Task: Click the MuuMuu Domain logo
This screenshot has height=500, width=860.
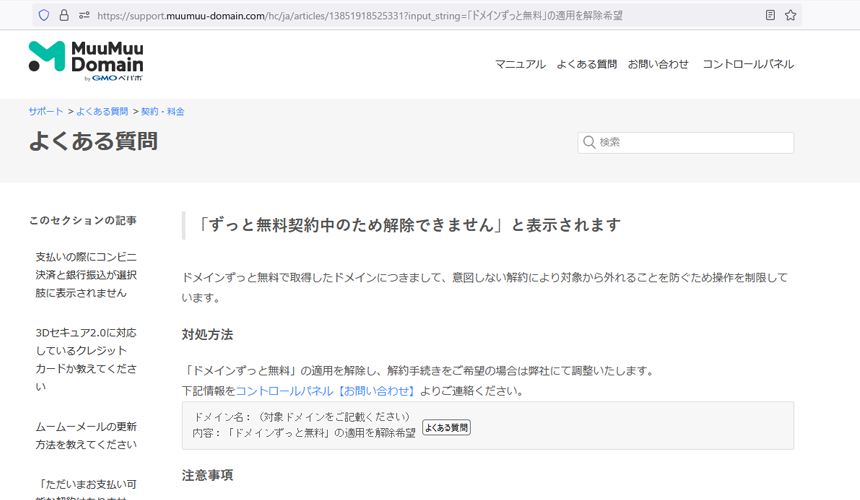Action: click(75, 61)
